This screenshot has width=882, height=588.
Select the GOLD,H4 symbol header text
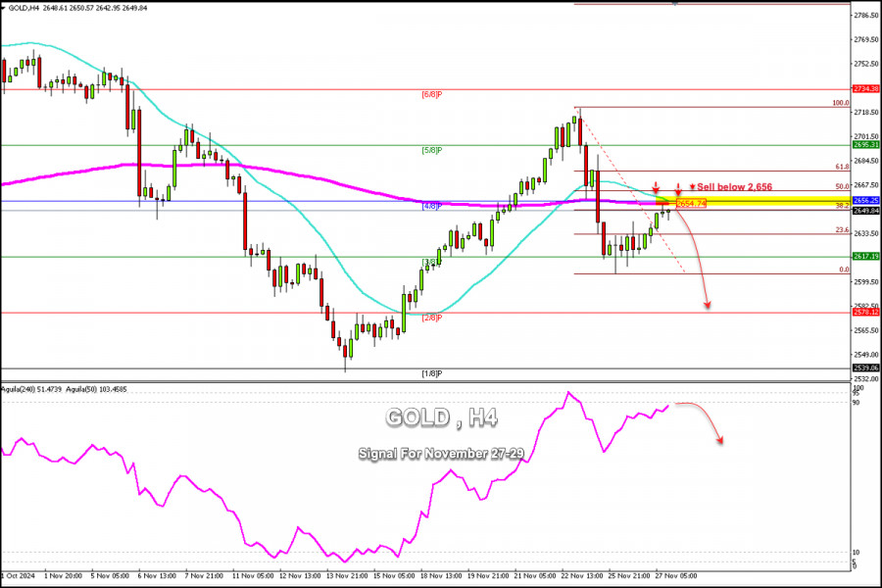24,9
